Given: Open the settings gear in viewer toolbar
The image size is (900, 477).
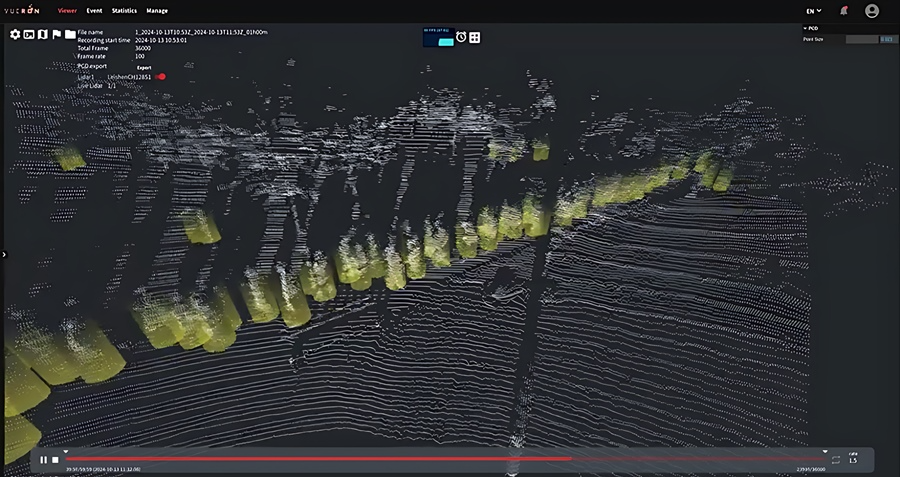Looking at the screenshot, I should (x=15, y=34).
